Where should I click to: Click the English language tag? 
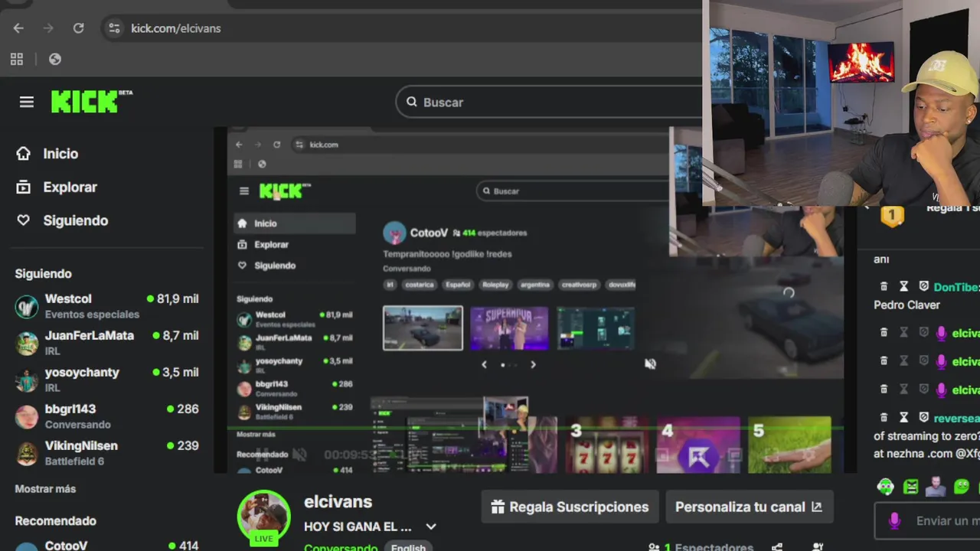pos(408,546)
